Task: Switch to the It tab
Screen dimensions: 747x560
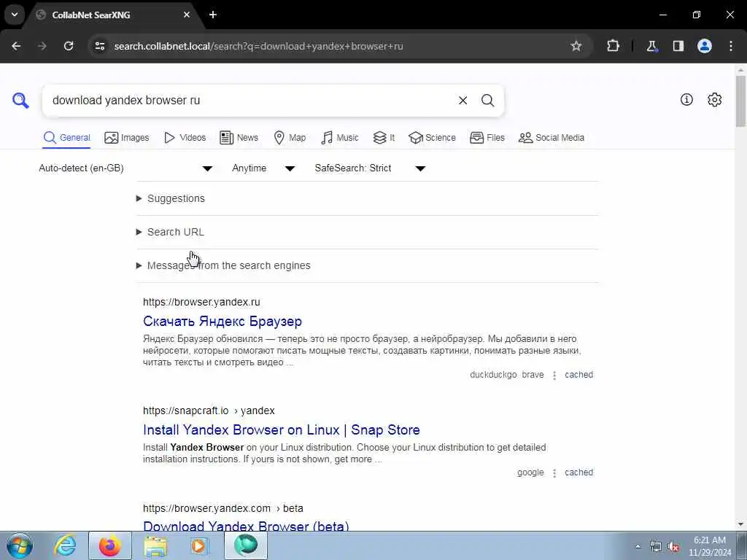Action: tap(384, 138)
